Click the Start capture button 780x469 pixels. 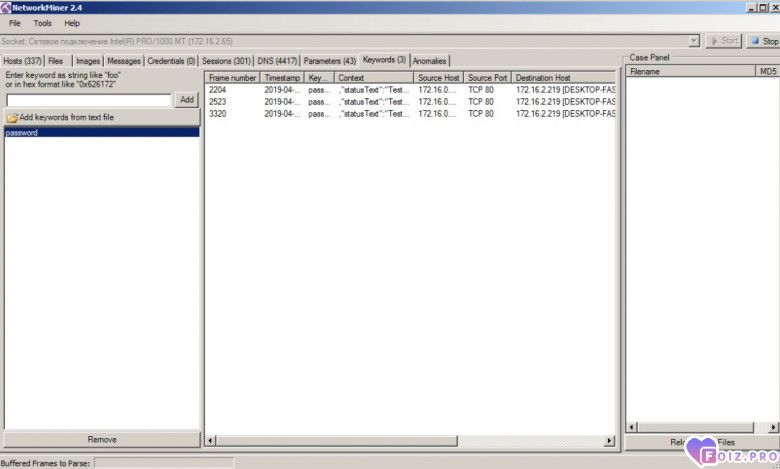pyautogui.click(x=724, y=41)
